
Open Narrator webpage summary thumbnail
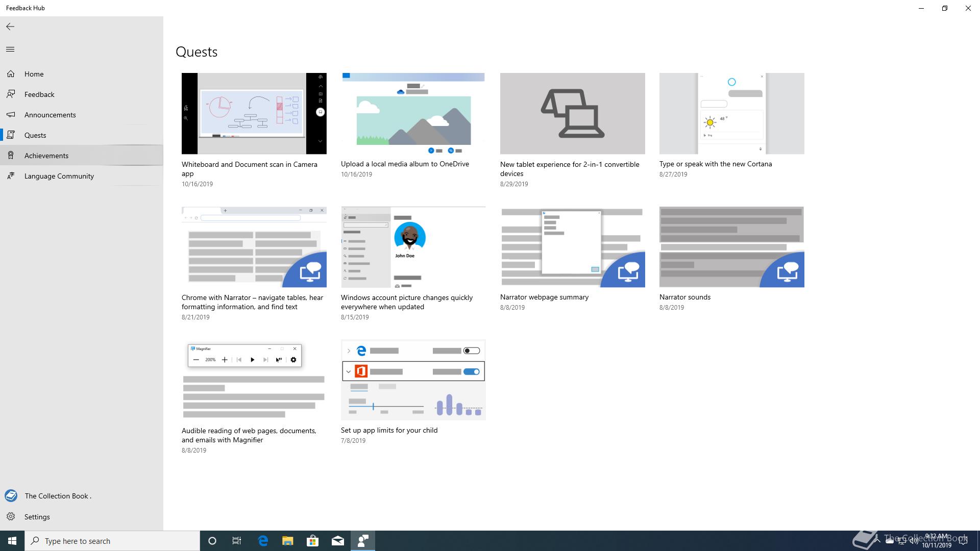tap(573, 247)
